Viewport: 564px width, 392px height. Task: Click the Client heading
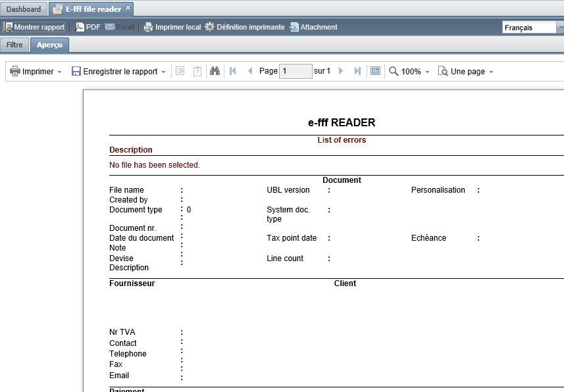click(345, 283)
